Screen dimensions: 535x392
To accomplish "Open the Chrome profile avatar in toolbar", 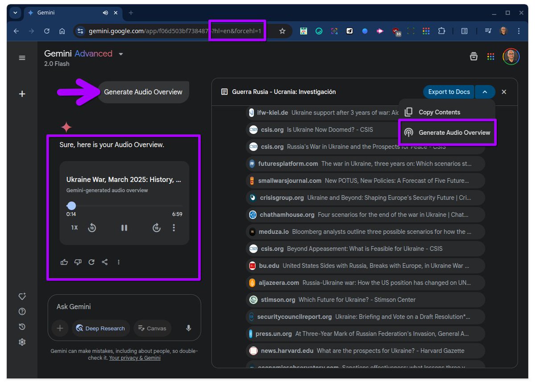I will 503,31.
